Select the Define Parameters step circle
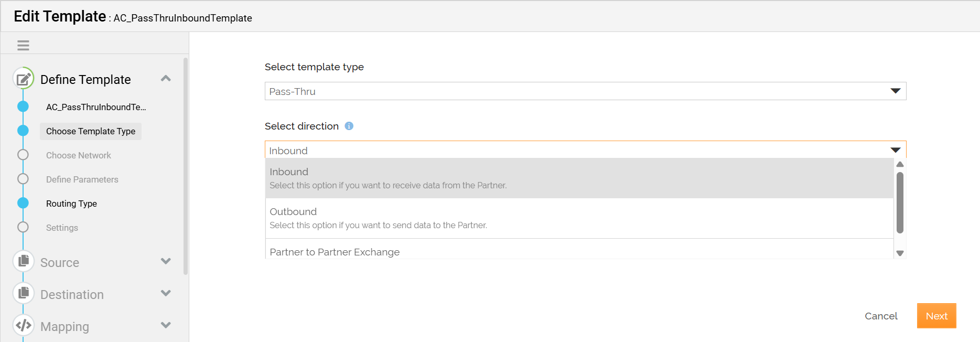This screenshot has width=980, height=342. (x=23, y=179)
